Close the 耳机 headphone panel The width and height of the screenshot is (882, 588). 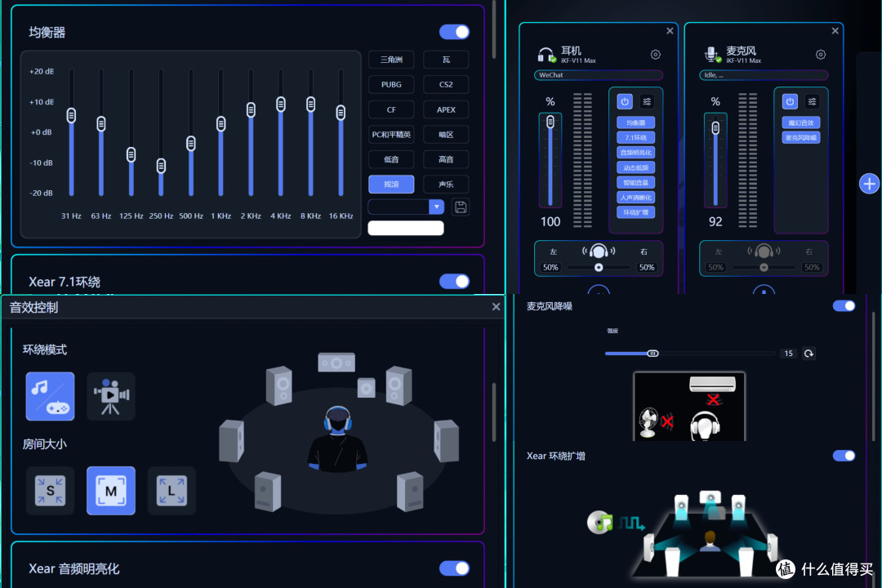[x=670, y=31]
